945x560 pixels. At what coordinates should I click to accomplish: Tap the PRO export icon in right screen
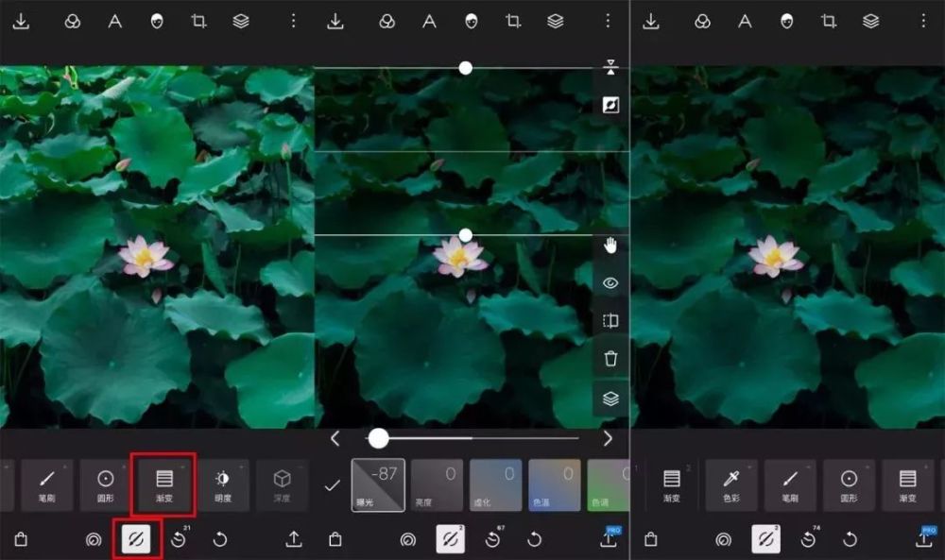(x=926, y=537)
